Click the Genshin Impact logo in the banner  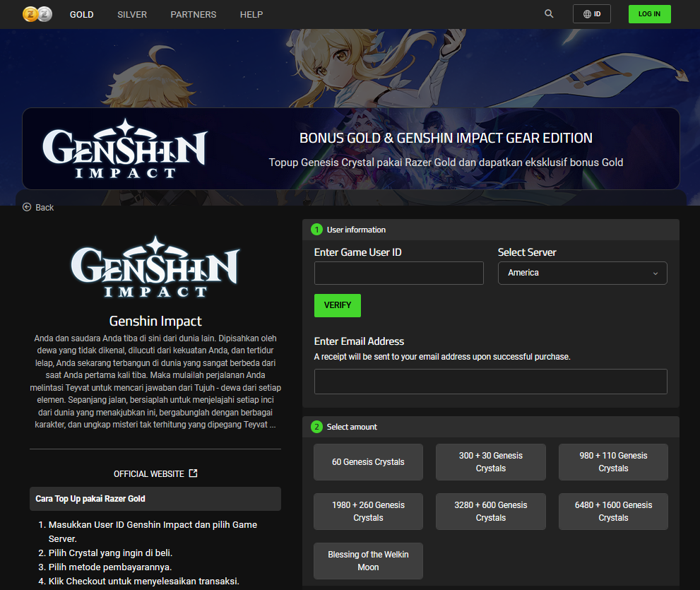(124, 148)
